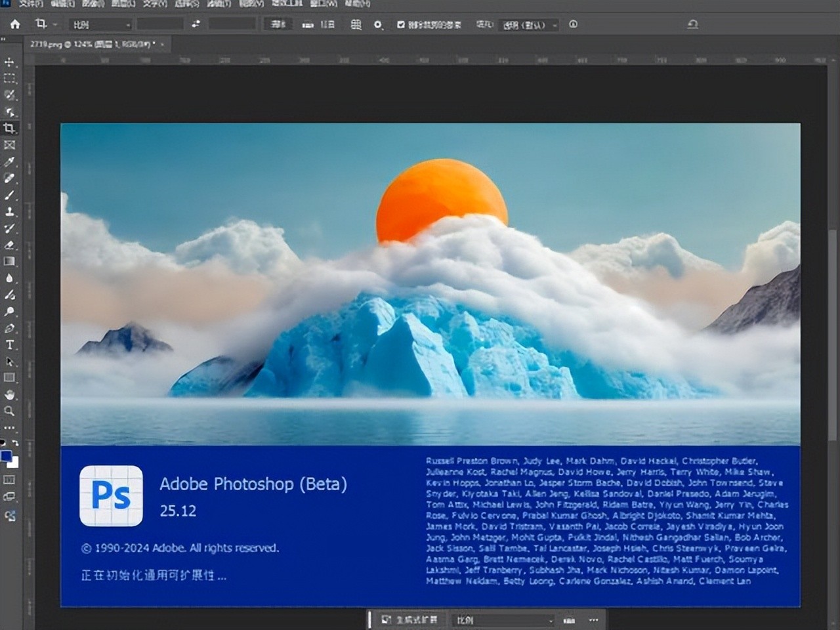Select the Hand tool

(9, 394)
